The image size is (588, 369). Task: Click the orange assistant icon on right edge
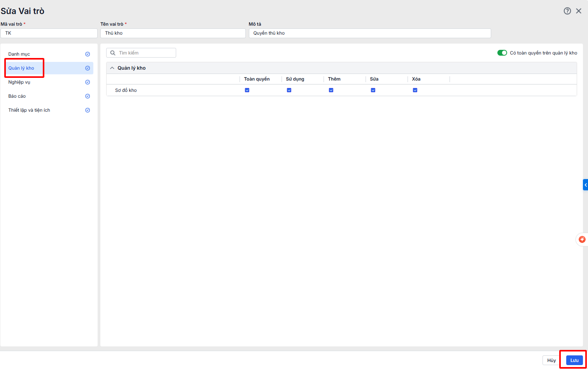click(582, 239)
